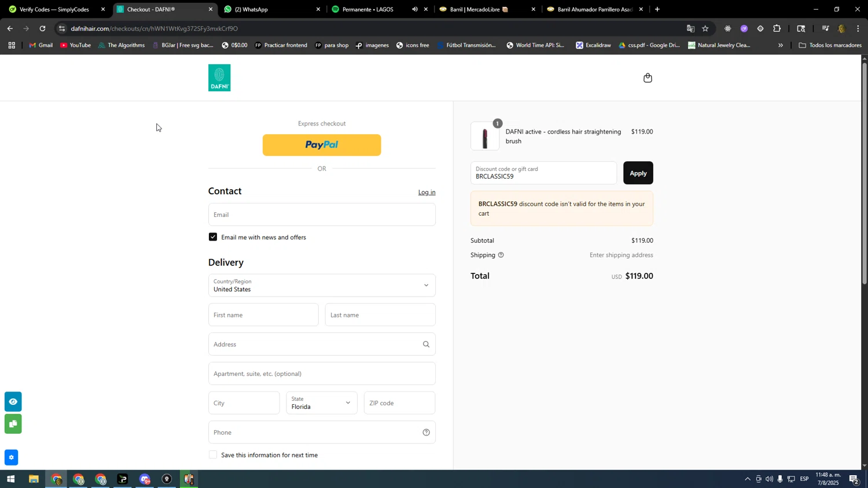Open the State dropdown showing Florida

click(x=322, y=403)
